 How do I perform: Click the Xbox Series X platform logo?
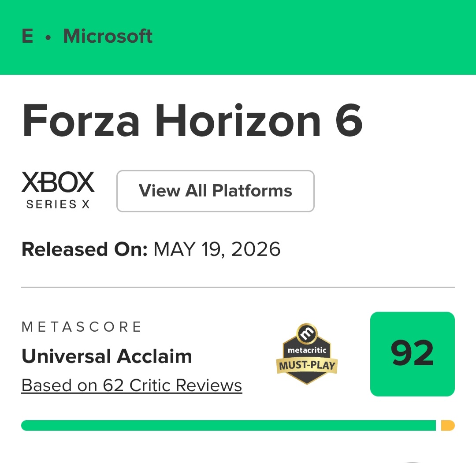coord(58,190)
